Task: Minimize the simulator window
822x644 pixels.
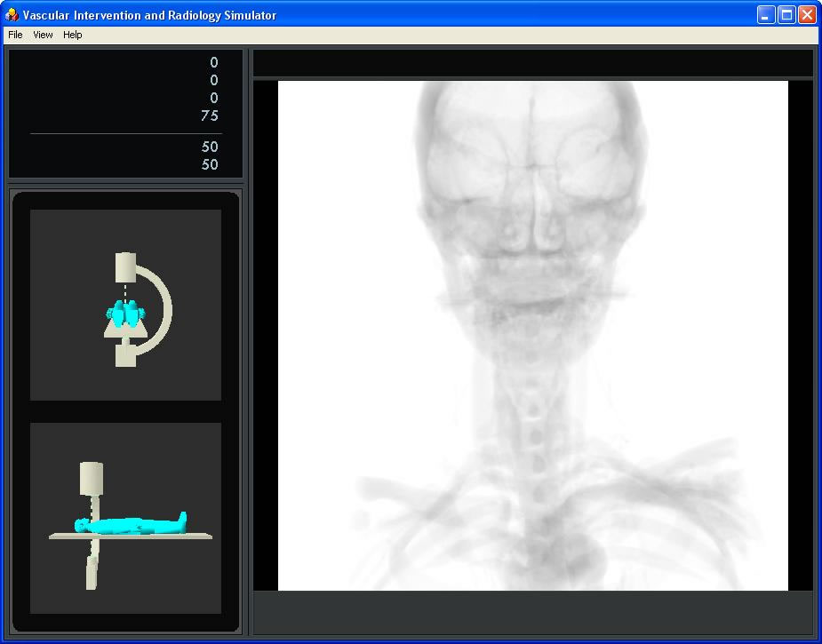Action: [766, 15]
